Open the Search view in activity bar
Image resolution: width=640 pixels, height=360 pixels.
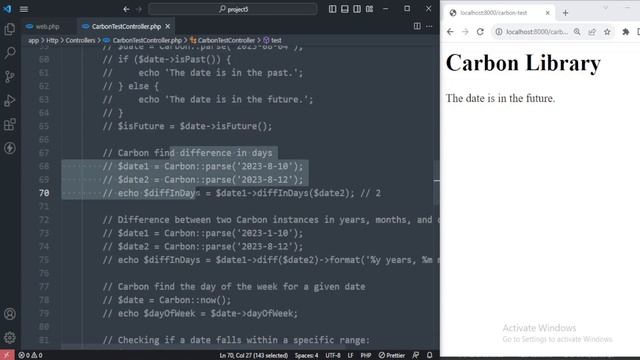tap(10, 53)
